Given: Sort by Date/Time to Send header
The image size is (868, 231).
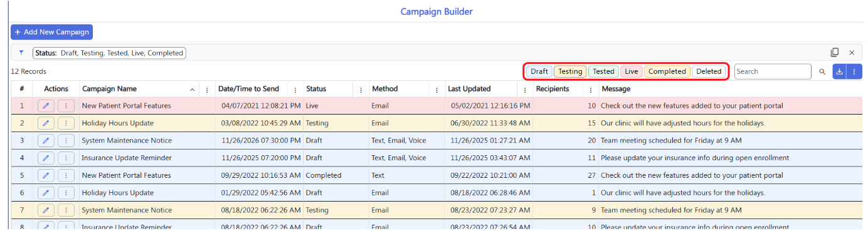Looking at the screenshot, I should 248,89.
